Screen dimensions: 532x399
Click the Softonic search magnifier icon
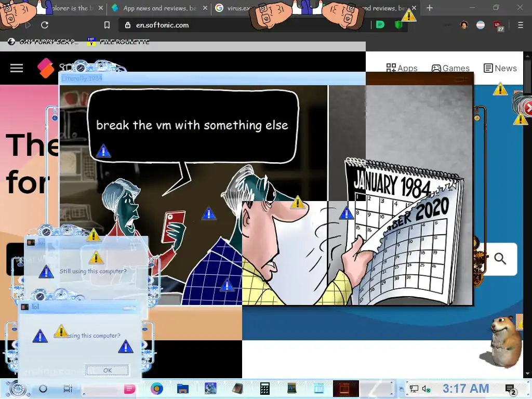[500, 259]
